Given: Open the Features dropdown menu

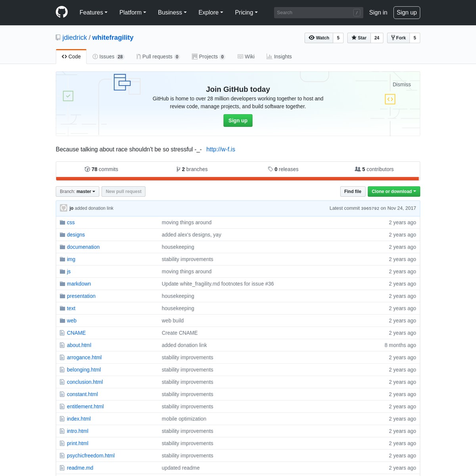Looking at the screenshot, I should pyautogui.click(x=94, y=13).
